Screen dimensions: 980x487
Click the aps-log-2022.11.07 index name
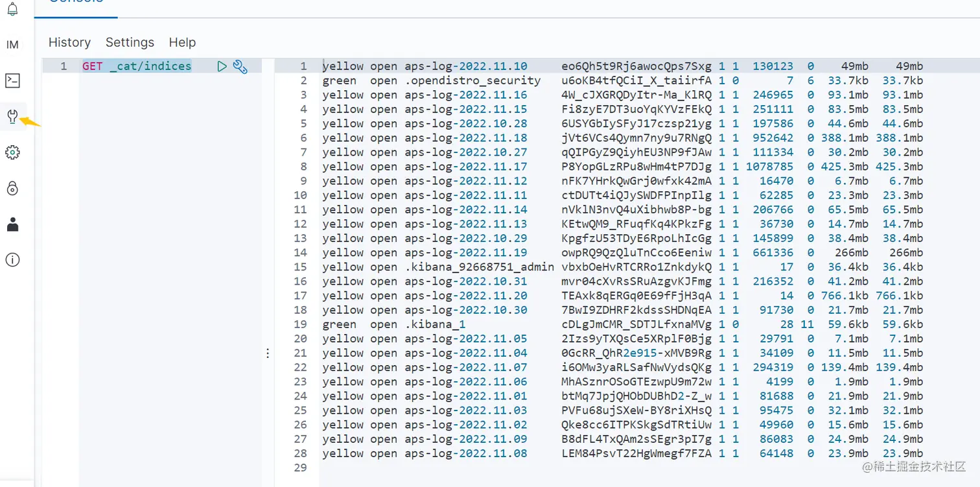pos(466,367)
